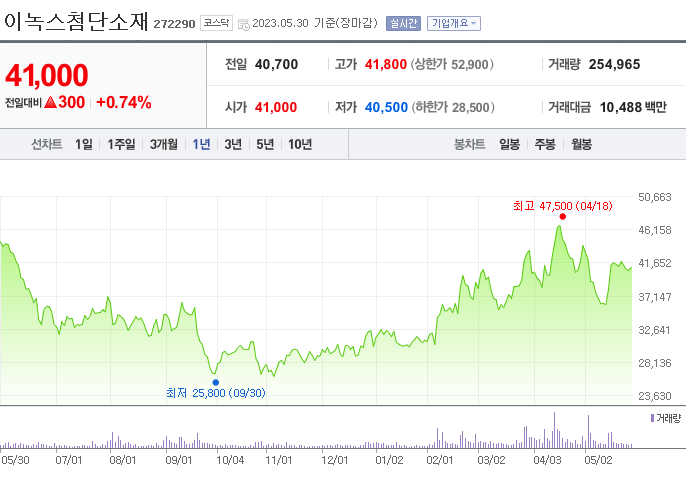Open the 일봉 daily candle chart
Image resolution: width=686 pixels, height=483 pixels.
(x=510, y=144)
